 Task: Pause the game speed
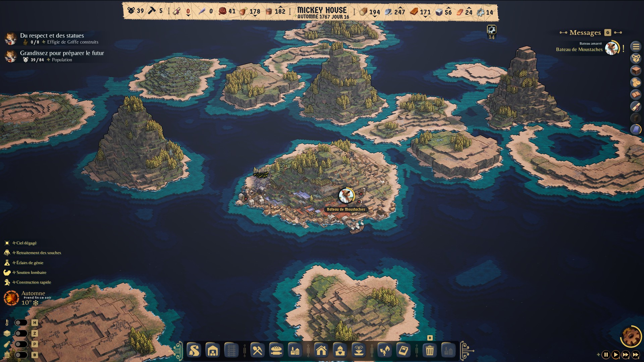606,354
